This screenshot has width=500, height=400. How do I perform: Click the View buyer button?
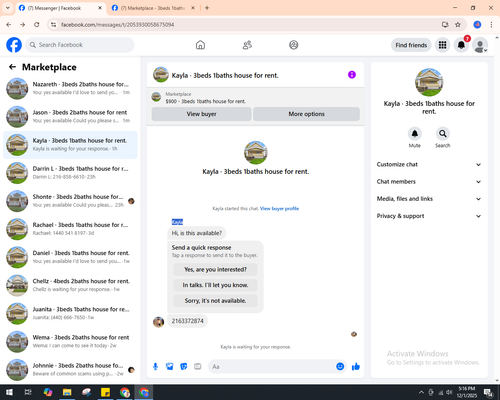[x=201, y=114]
